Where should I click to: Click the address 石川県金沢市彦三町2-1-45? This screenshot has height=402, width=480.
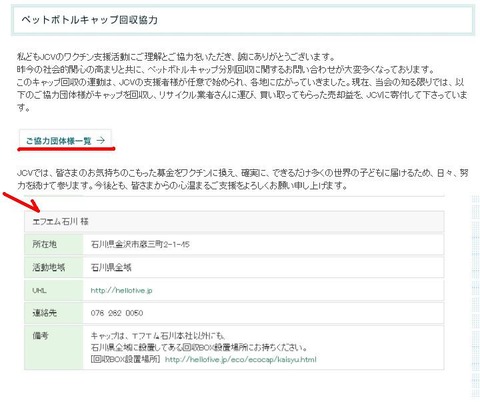pos(140,244)
